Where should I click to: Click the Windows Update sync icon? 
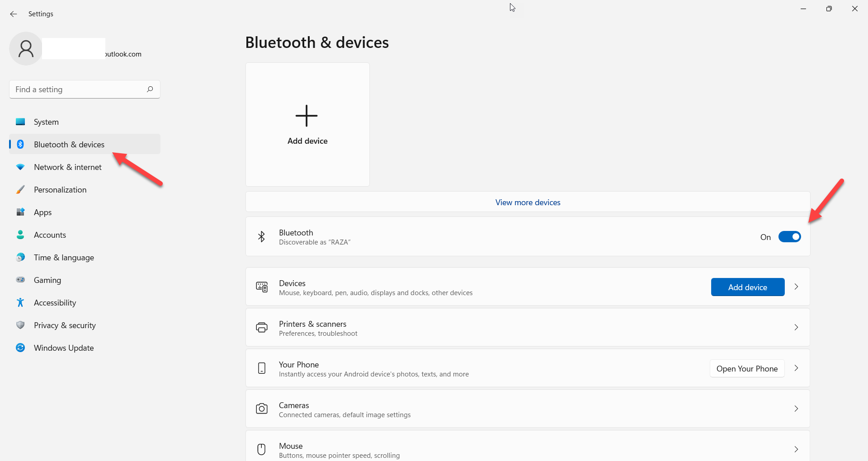pyautogui.click(x=20, y=348)
